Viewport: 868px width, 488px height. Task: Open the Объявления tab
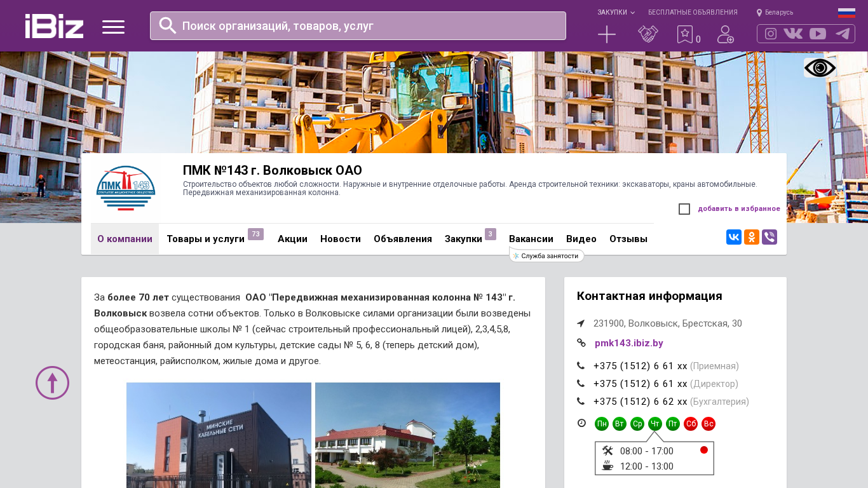coord(403,239)
